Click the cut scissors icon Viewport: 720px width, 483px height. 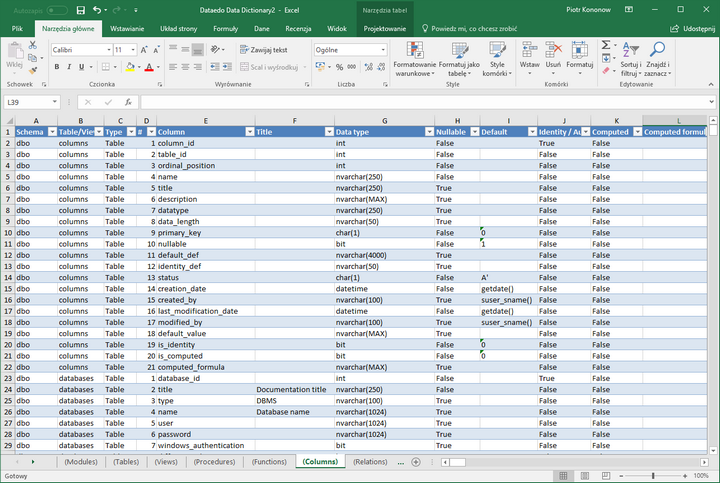click(33, 47)
